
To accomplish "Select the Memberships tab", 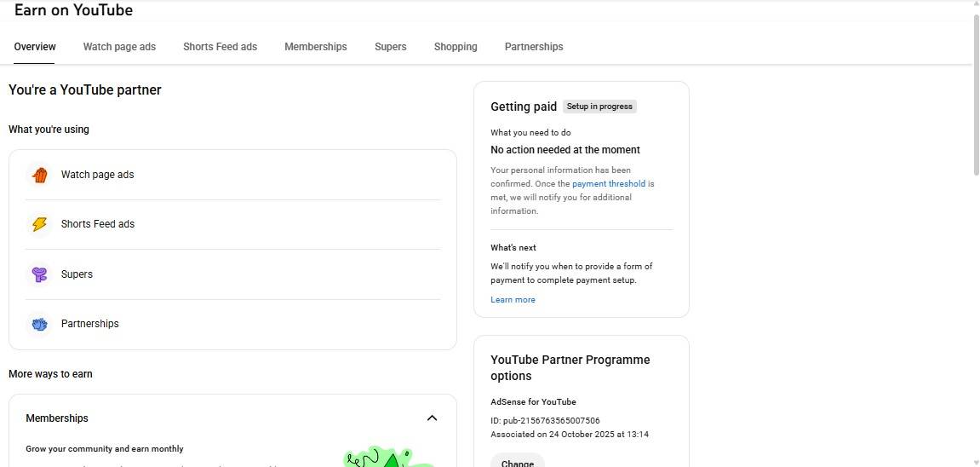I will coord(315,47).
